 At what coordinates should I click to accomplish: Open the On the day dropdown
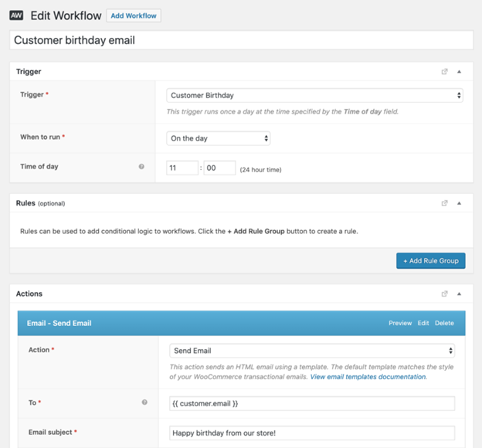point(219,138)
